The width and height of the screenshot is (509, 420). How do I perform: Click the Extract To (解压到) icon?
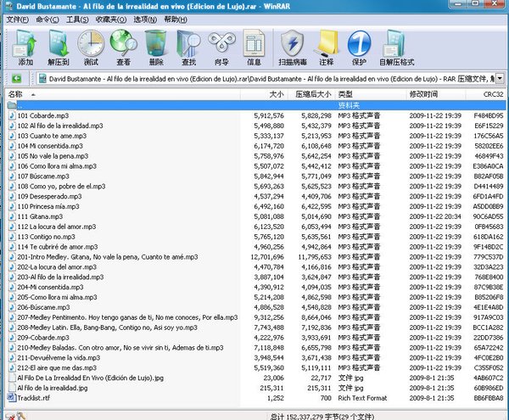point(59,44)
